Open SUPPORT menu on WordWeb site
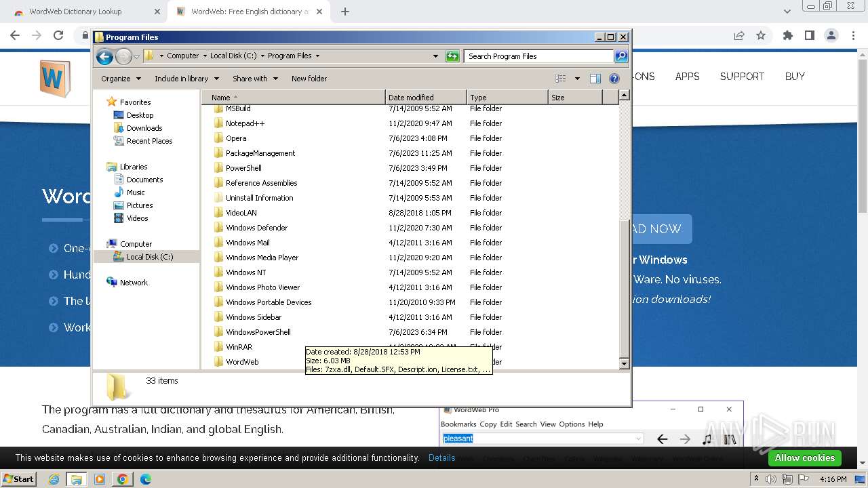868x488 pixels. point(742,77)
